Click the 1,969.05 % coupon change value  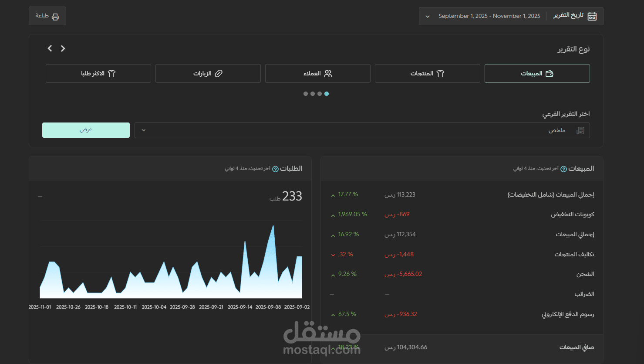pos(352,214)
